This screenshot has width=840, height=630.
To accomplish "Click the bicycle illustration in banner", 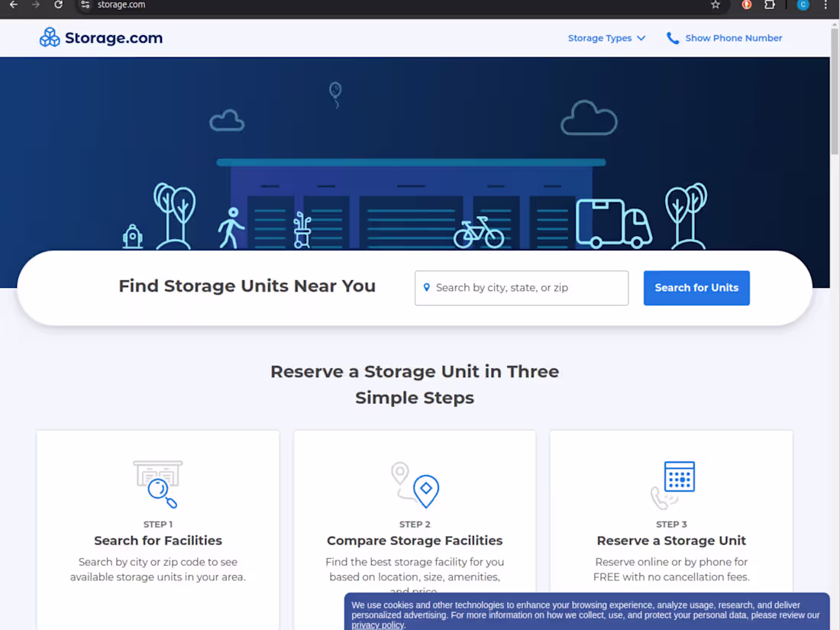I will tap(479, 232).
